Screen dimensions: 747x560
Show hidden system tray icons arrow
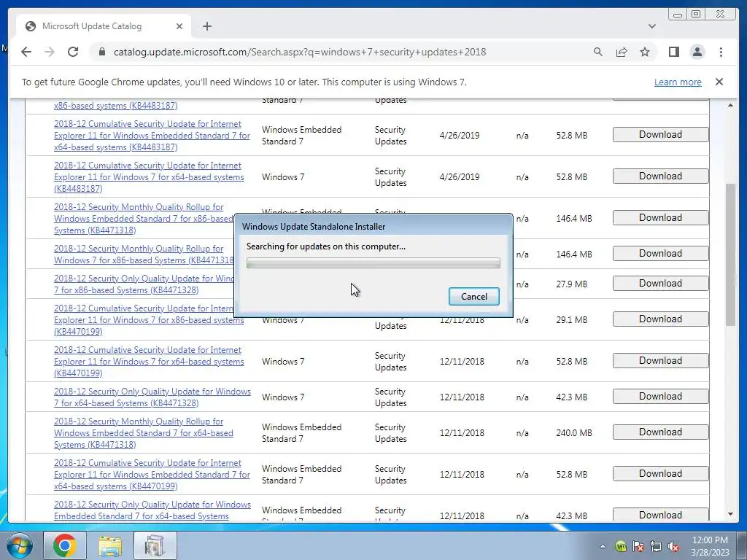coord(603,547)
